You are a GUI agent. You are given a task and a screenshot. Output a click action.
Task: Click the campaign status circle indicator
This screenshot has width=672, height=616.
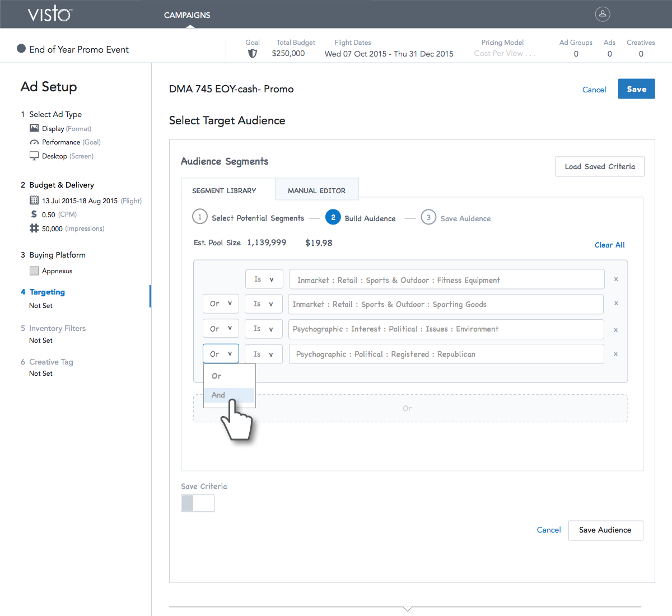(x=21, y=49)
